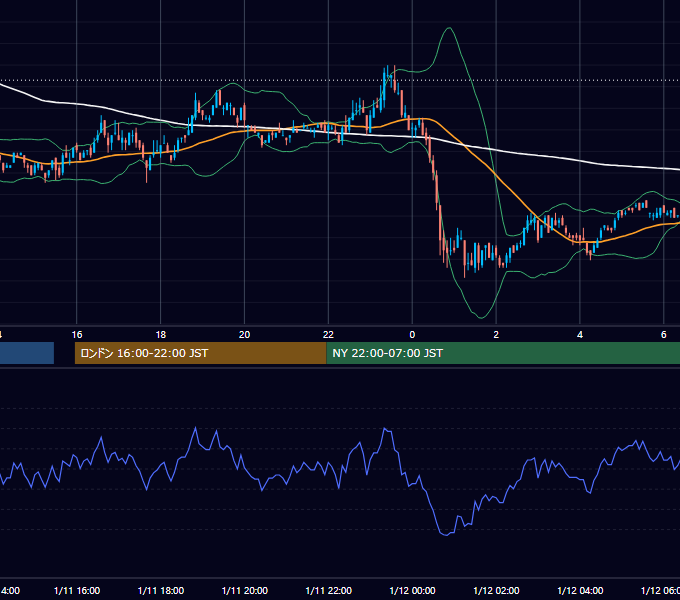Click the upper axis hour label 4

coord(580,334)
